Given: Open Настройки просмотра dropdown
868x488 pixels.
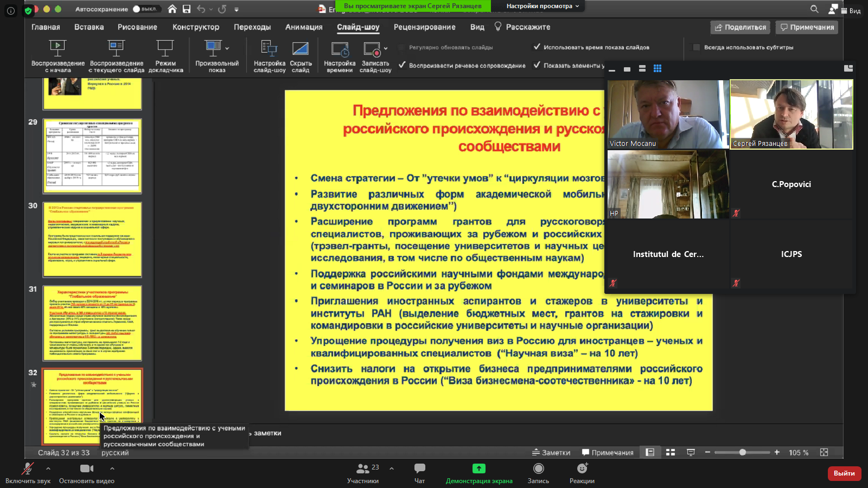Looking at the screenshot, I should tap(542, 6).
